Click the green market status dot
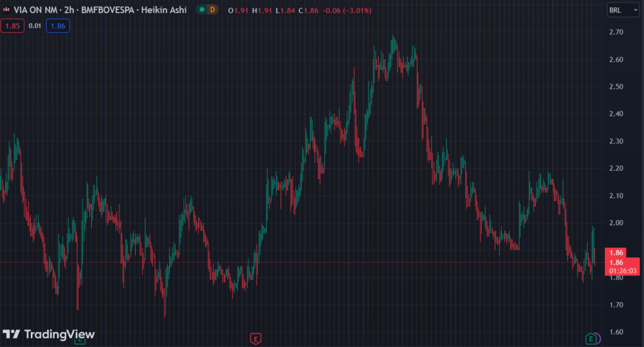Screen dimensions: 644x347 [x=202, y=9]
